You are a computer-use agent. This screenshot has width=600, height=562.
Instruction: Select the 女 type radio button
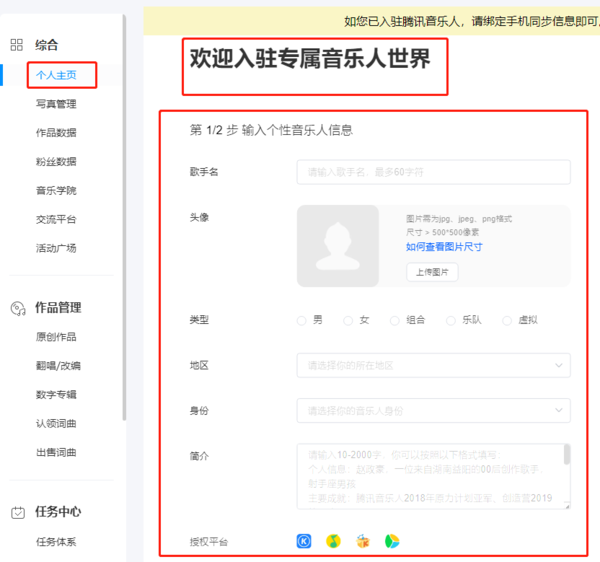[x=348, y=320]
